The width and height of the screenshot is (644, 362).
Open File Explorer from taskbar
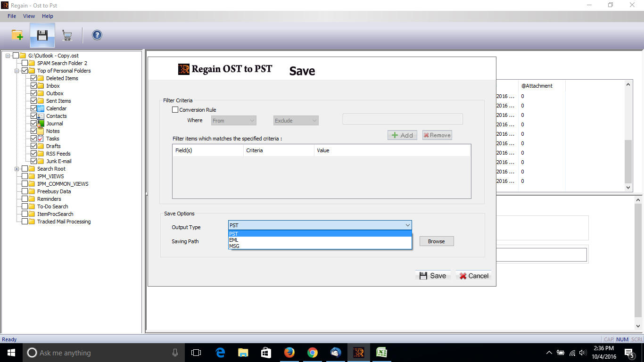pyautogui.click(x=243, y=353)
